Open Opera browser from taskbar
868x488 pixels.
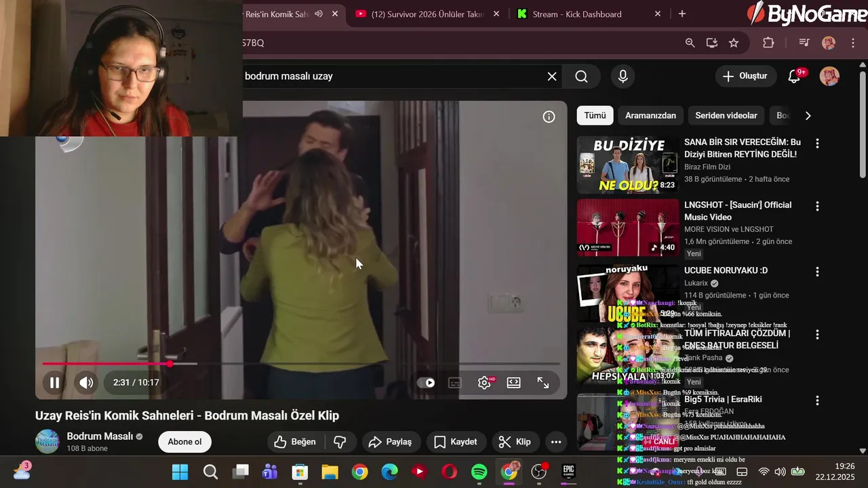coord(449,472)
